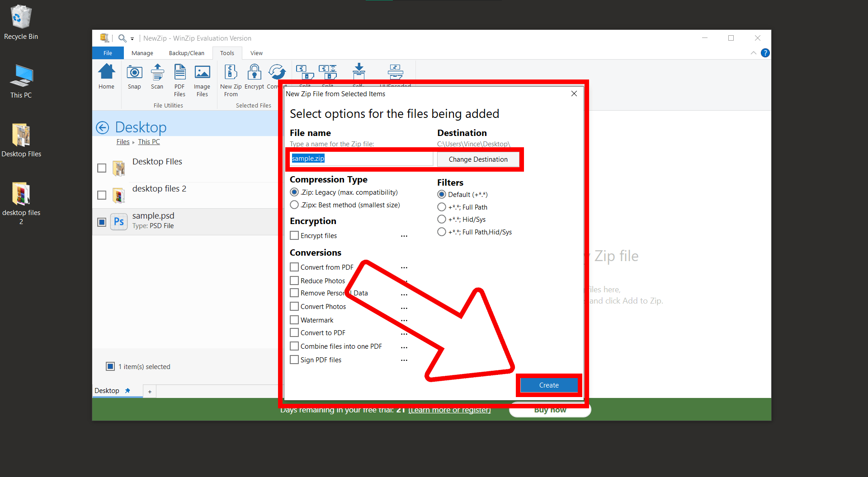This screenshot has height=477, width=868.
Task: Click the PDF Files icon
Action: click(179, 77)
